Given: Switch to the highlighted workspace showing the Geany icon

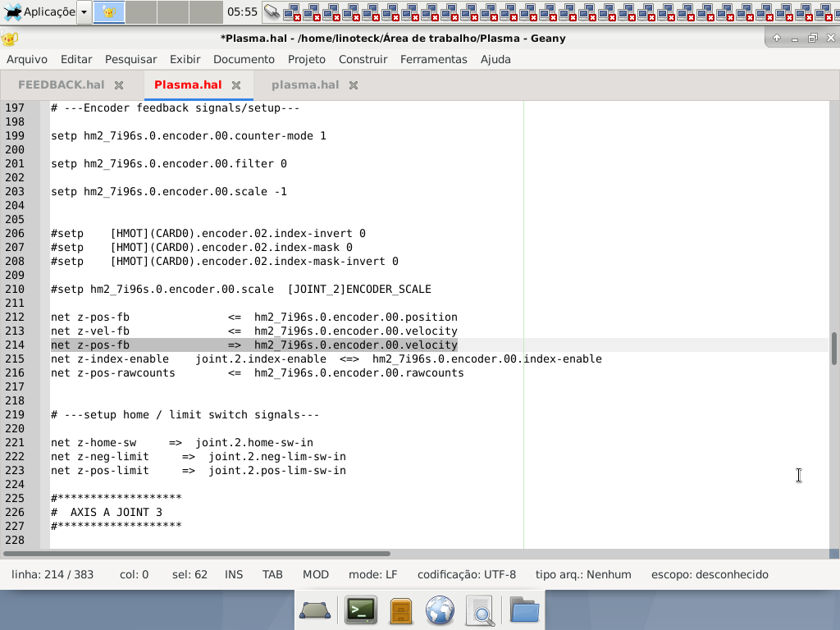Looking at the screenshot, I should coord(109,11).
